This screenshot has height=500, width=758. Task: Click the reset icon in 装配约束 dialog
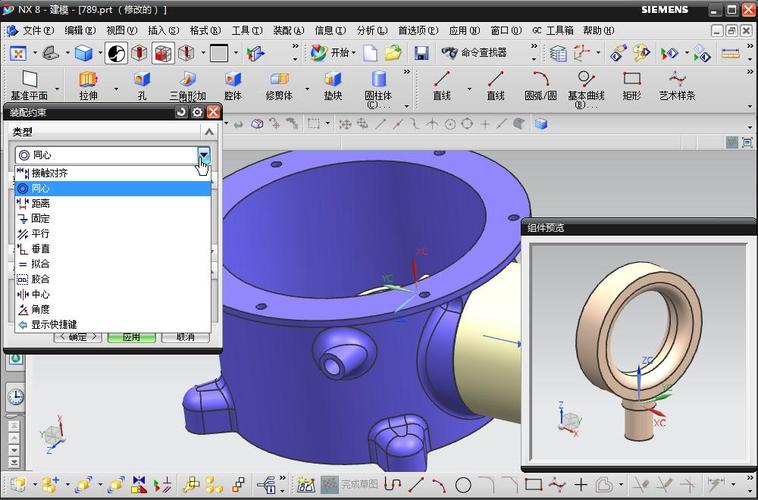point(181,112)
